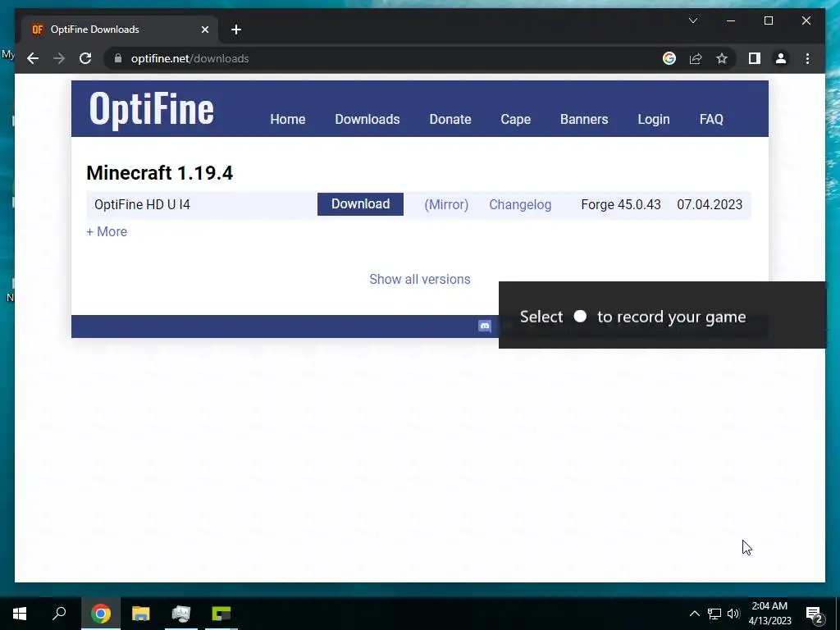
Task: Open the tab search dropdown chevron
Action: pyautogui.click(x=692, y=21)
